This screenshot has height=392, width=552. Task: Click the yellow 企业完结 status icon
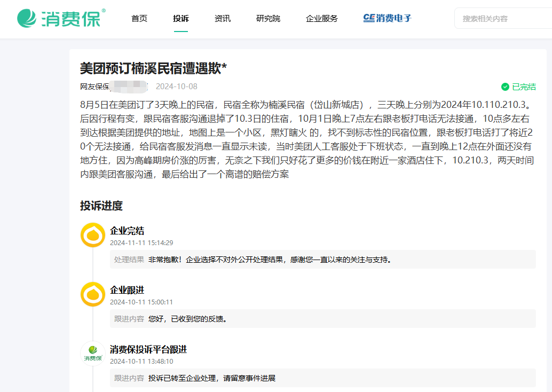point(92,234)
